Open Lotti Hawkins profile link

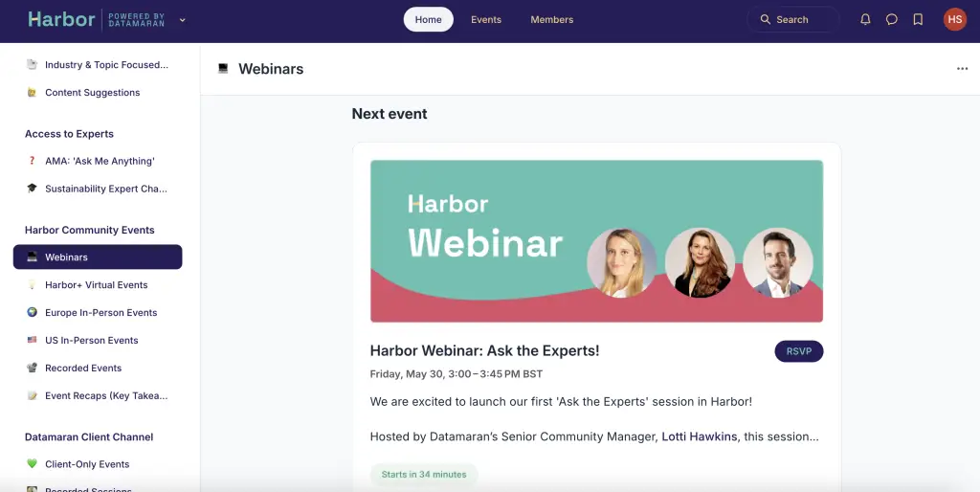(700, 436)
